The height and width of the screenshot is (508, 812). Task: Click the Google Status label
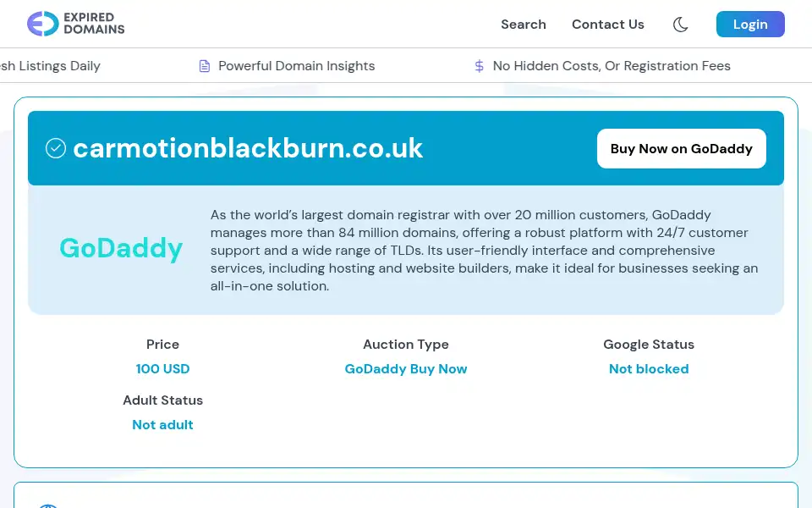649,345
